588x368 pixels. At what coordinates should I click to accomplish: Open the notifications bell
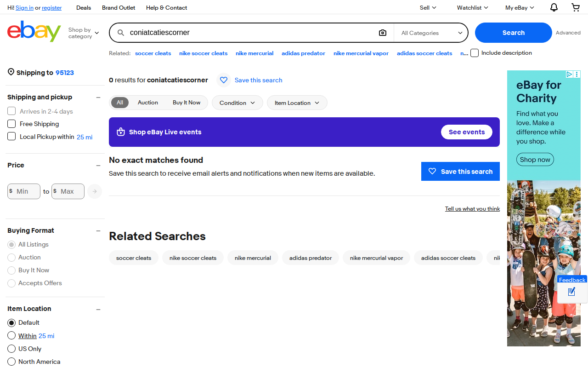(554, 7)
